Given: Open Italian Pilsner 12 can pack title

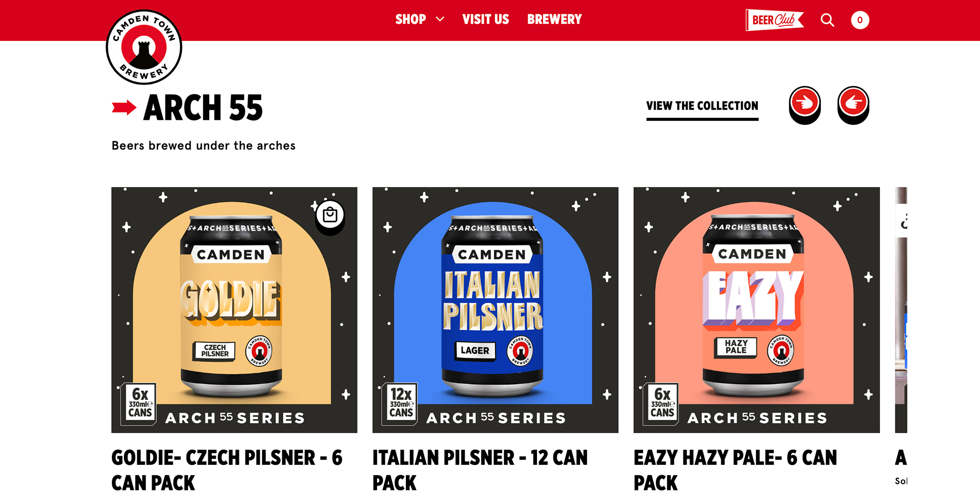Looking at the screenshot, I should point(480,470).
